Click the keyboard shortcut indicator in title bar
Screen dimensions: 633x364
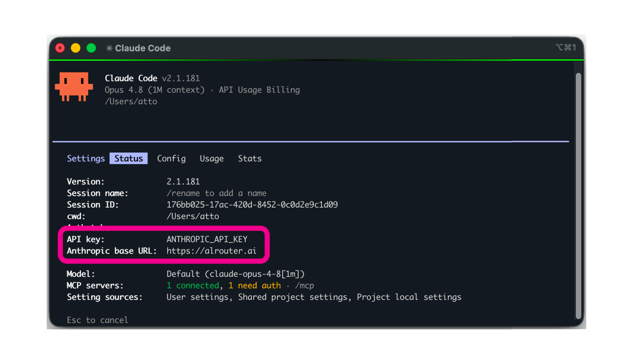pos(565,47)
